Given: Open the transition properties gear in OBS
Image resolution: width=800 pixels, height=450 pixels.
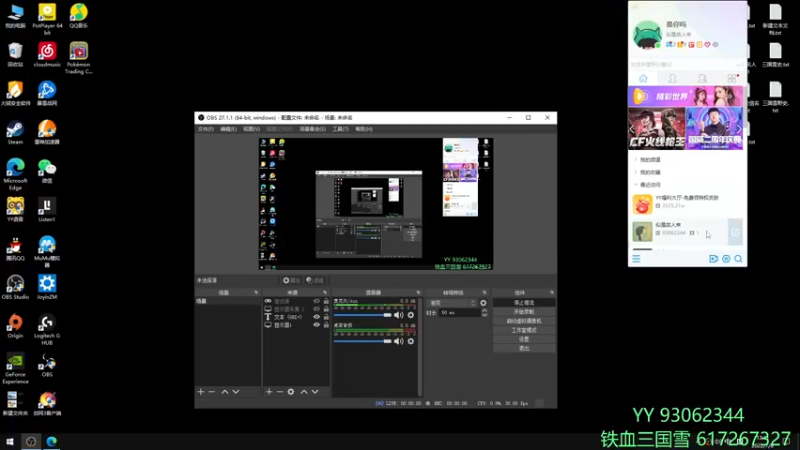Looking at the screenshot, I should coord(483,303).
